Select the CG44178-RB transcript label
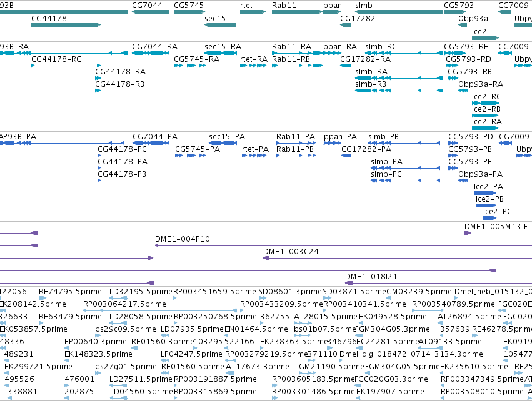 coord(119,84)
